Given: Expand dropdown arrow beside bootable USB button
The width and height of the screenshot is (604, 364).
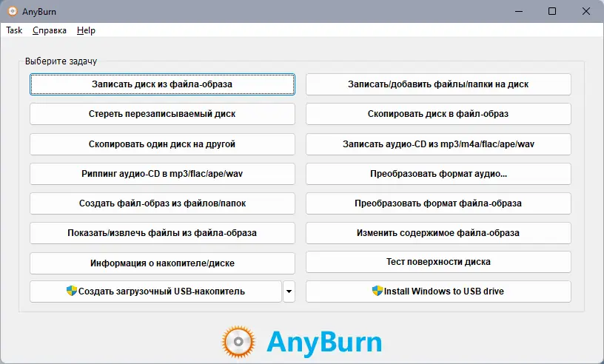Looking at the screenshot, I should 289,291.
